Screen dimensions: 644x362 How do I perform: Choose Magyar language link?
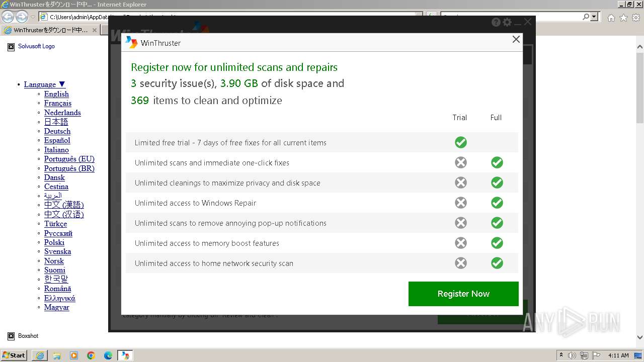click(x=57, y=307)
